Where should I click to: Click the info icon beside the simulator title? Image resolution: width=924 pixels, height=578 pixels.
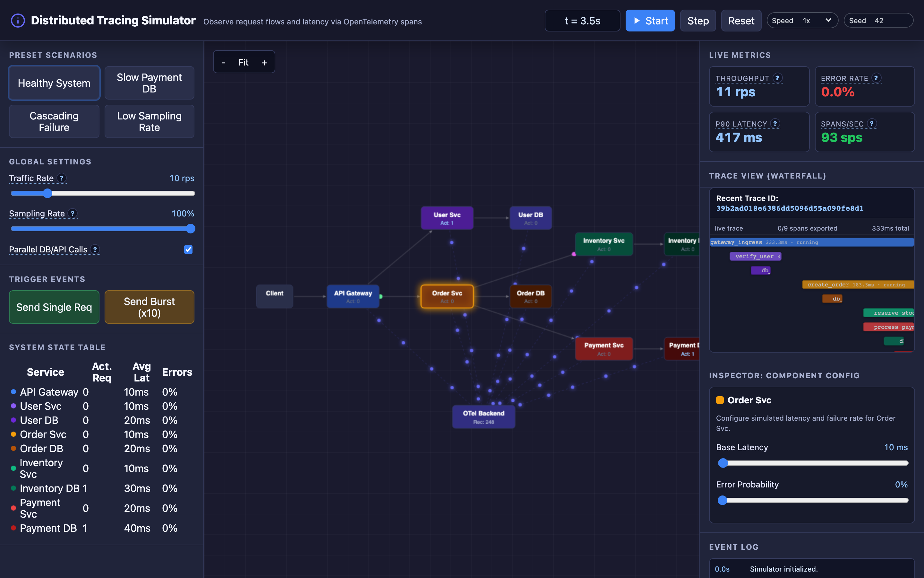[x=18, y=21]
